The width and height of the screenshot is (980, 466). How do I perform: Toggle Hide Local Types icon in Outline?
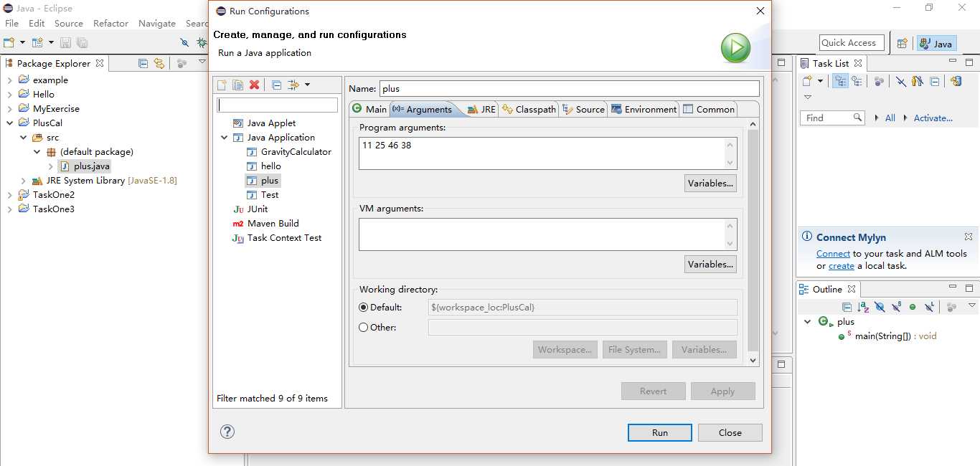pyautogui.click(x=929, y=307)
